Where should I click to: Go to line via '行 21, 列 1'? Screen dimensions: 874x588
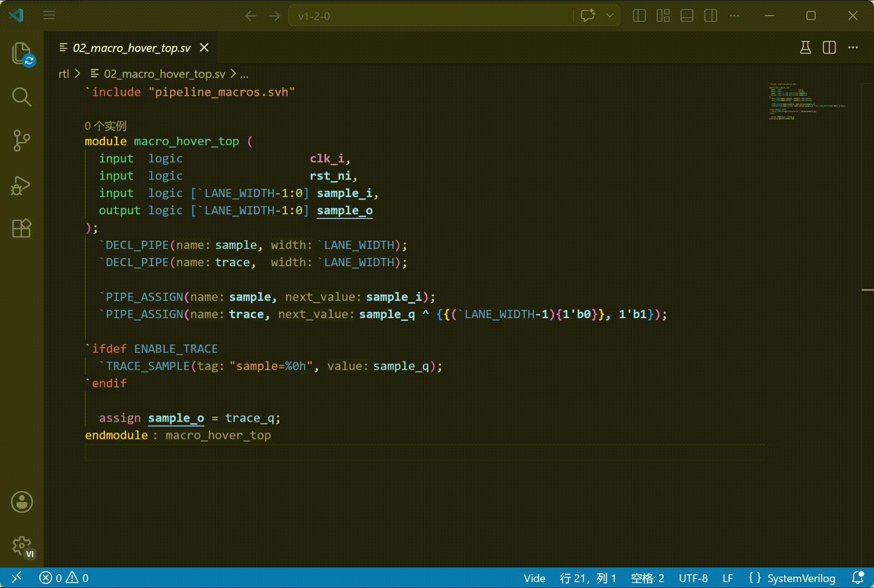pyautogui.click(x=588, y=578)
